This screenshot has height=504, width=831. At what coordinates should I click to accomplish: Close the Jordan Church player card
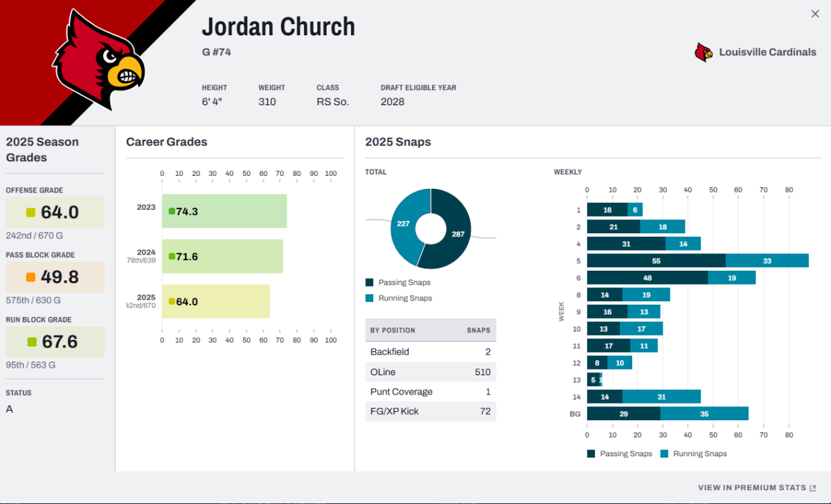(815, 14)
